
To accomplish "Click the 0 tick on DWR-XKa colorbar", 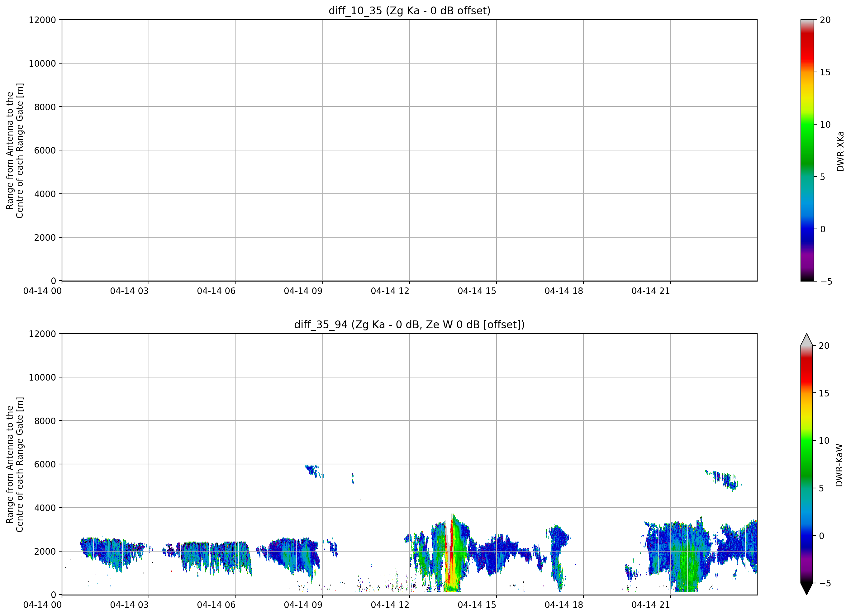I will (x=822, y=229).
